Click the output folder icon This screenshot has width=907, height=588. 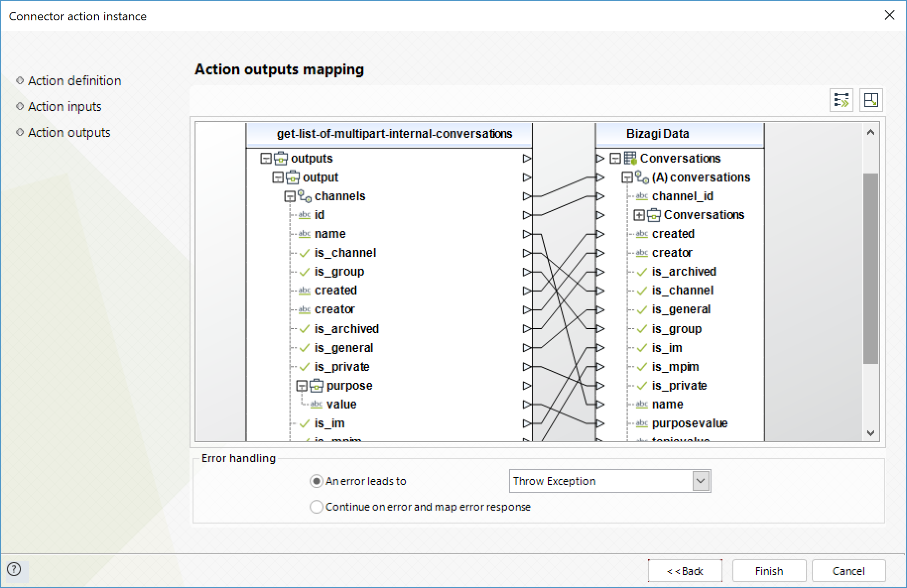293,177
